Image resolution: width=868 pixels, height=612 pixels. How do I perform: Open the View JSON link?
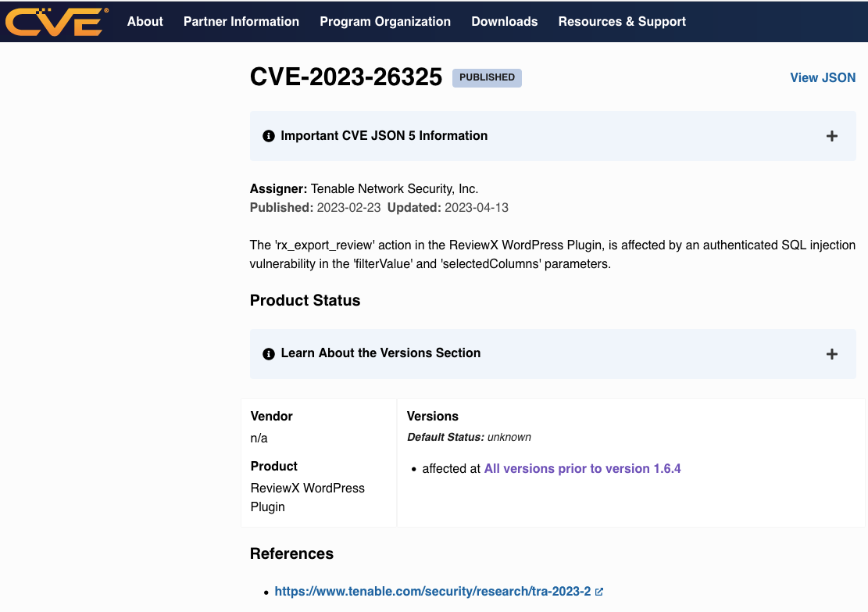click(x=823, y=77)
